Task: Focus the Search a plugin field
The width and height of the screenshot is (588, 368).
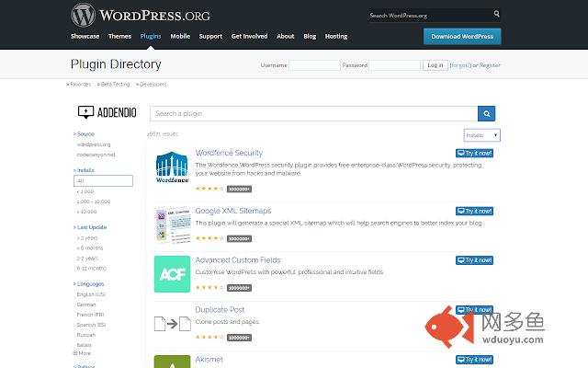Action: [x=314, y=114]
